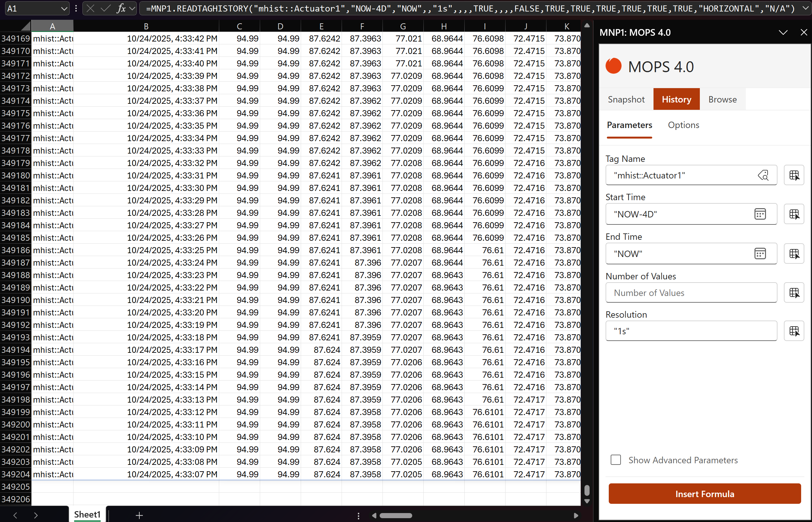Expand the formula bar chevron
This screenshot has width=812, height=522.
[x=805, y=8]
